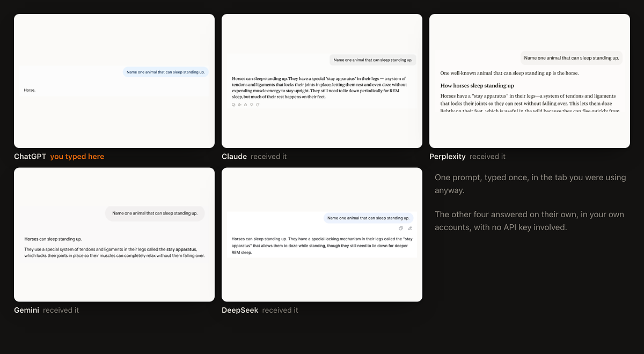Click the "ChatGPT" caption label
The width and height of the screenshot is (644, 354).
point(30,157)
